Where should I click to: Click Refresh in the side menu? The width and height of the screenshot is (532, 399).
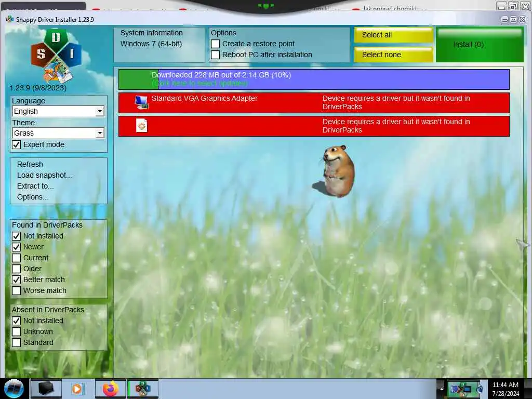(x=30, y=164)
